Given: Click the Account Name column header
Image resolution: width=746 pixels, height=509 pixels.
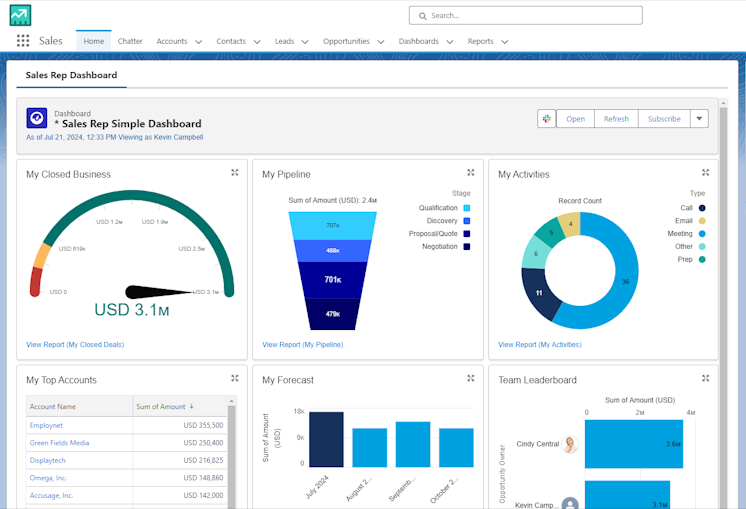Looking at the screenshot, I should click(79, 407).
